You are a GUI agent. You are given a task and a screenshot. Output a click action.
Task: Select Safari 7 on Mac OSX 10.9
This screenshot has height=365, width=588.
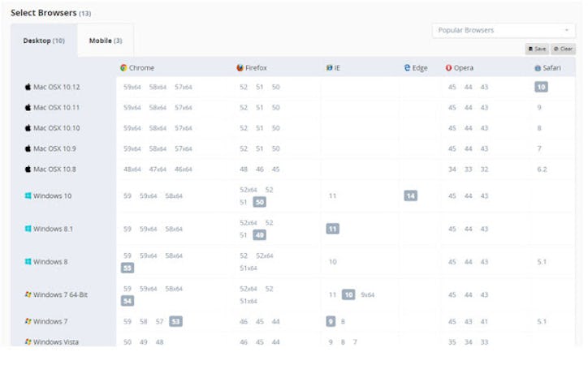(539, 148)
